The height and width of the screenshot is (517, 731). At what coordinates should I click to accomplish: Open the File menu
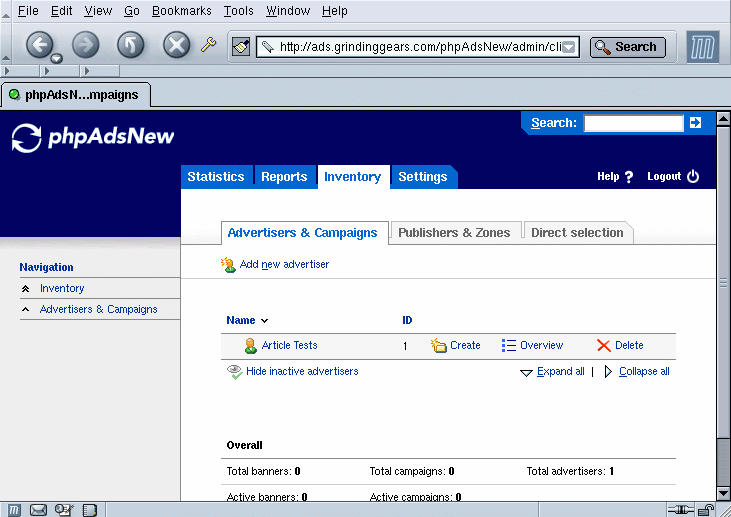[x=28, y=11]
